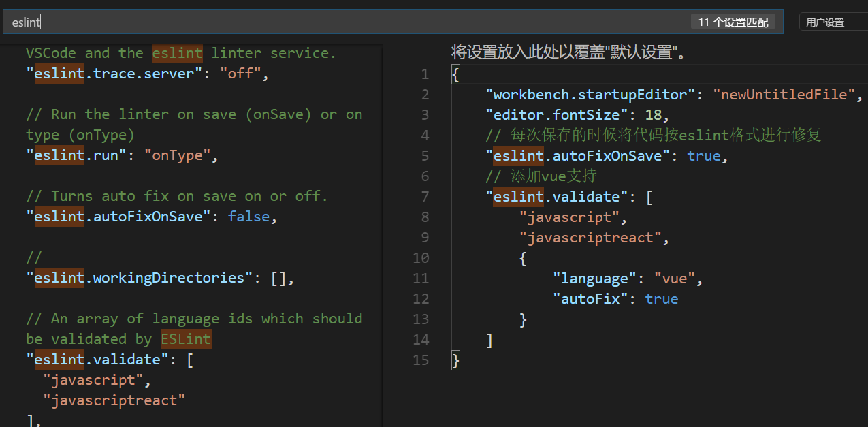Click "javascript" entry in default validate array
The height and width of the screenshot is (427, 868).
pos(93,380)
